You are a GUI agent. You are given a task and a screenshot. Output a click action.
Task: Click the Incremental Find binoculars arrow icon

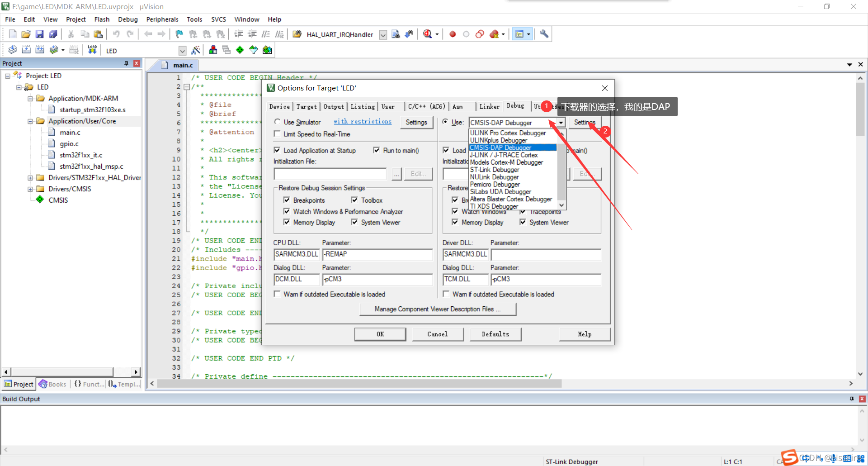(x=409, y=34)
